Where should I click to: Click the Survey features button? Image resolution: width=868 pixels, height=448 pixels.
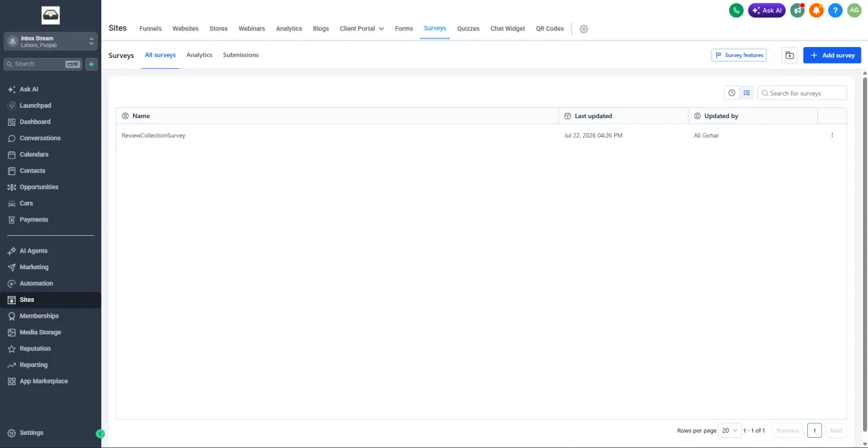click(739, 55)
